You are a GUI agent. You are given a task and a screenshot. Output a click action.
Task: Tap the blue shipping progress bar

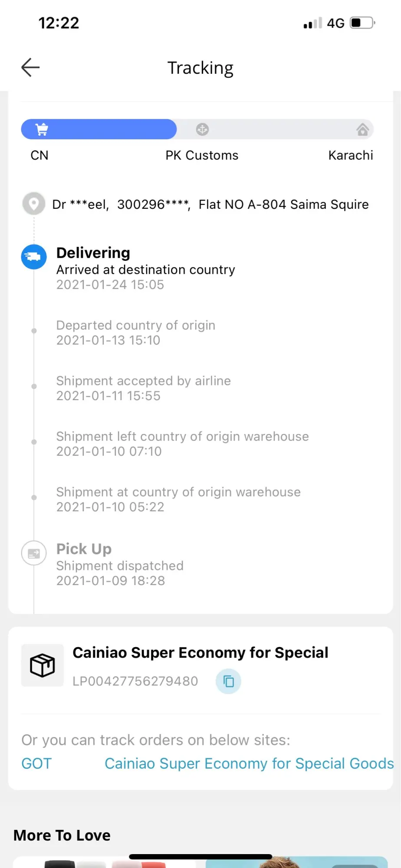point(108,129)
